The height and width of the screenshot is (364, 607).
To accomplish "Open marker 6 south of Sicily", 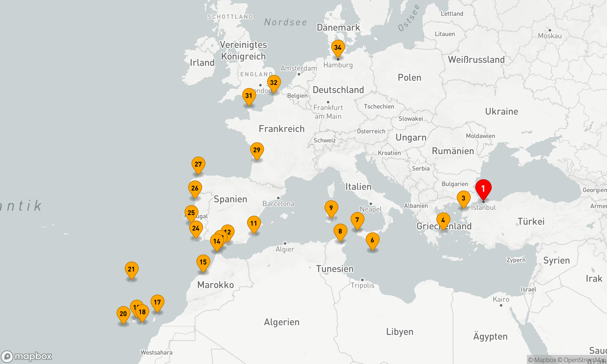I will click(372, 240).
